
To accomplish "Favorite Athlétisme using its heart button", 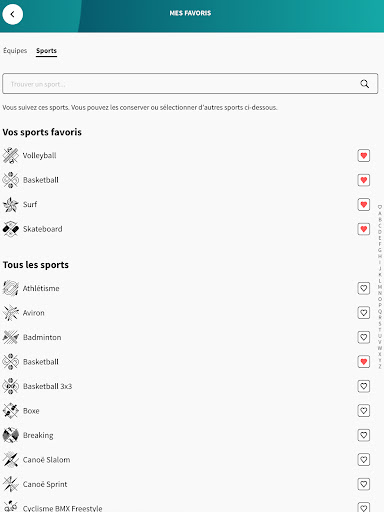I will point(364,288).
